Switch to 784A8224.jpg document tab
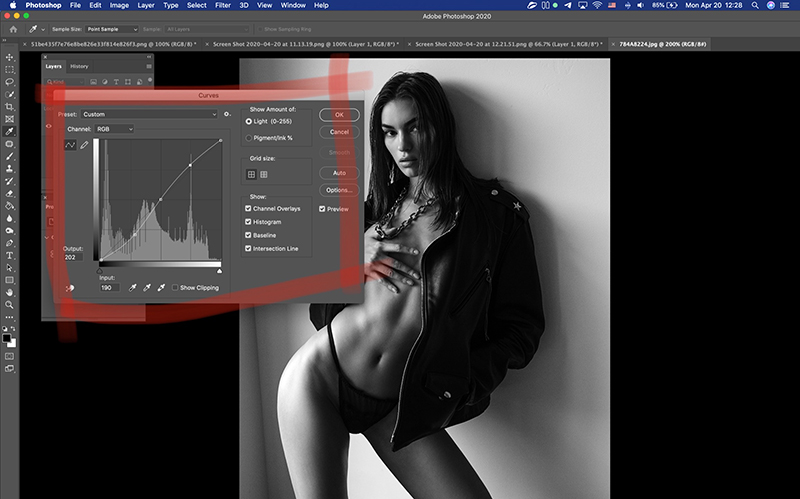 [x=662, y=44]
